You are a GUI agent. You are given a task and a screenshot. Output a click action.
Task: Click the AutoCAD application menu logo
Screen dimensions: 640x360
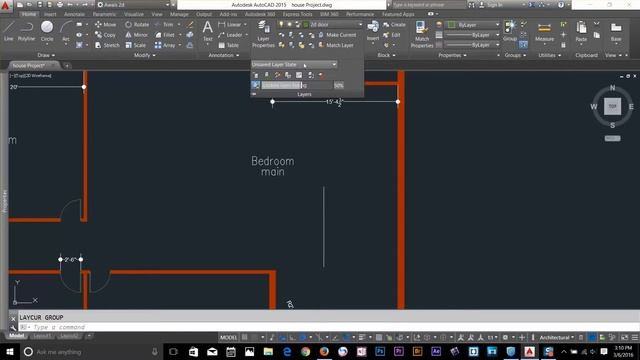pos(6,6)
